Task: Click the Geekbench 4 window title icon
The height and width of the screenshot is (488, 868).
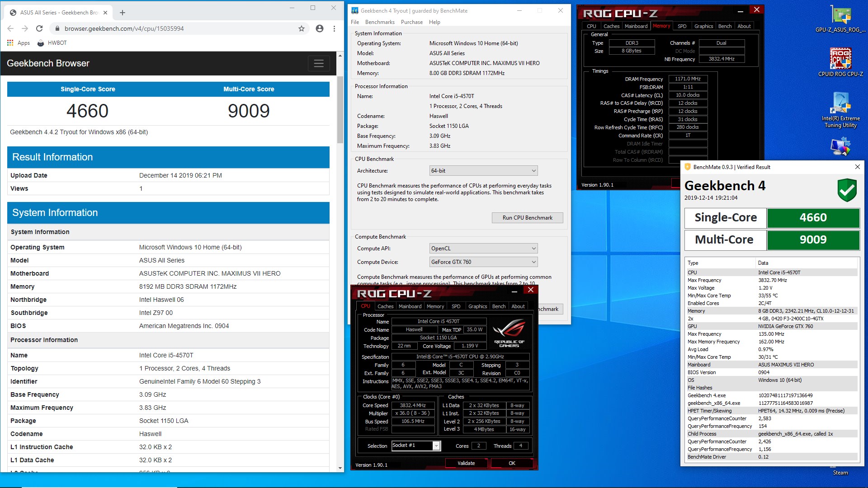Action: [x=355, y=11]
